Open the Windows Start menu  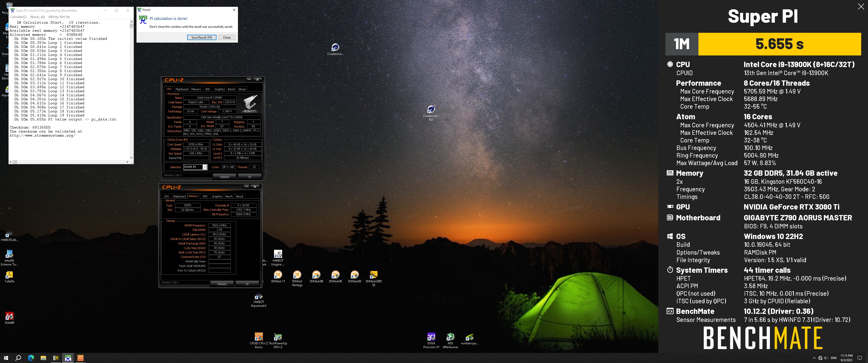click(6, 358)
